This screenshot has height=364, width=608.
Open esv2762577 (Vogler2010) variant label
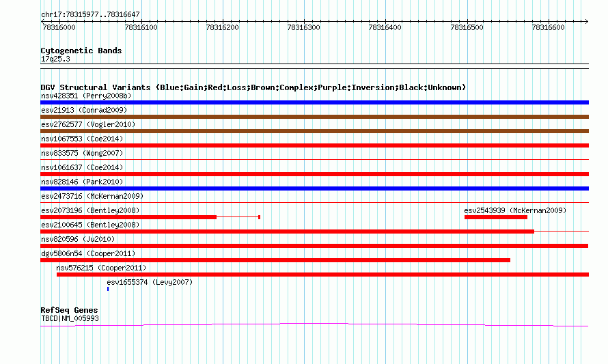(88, 124)
